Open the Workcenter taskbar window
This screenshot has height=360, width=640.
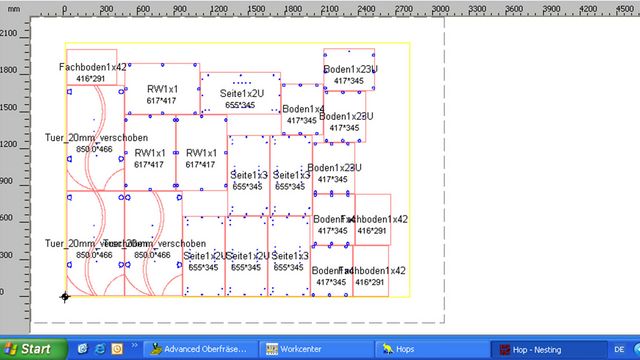(316, 349)
